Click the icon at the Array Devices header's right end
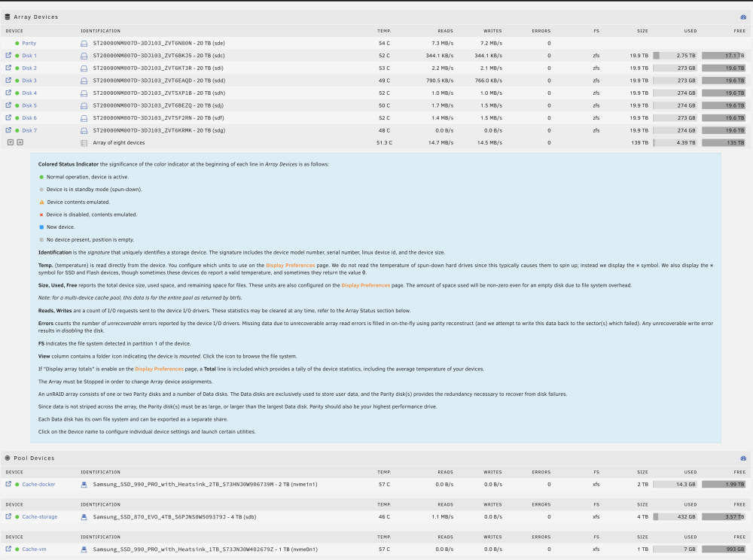 [743, 17]
